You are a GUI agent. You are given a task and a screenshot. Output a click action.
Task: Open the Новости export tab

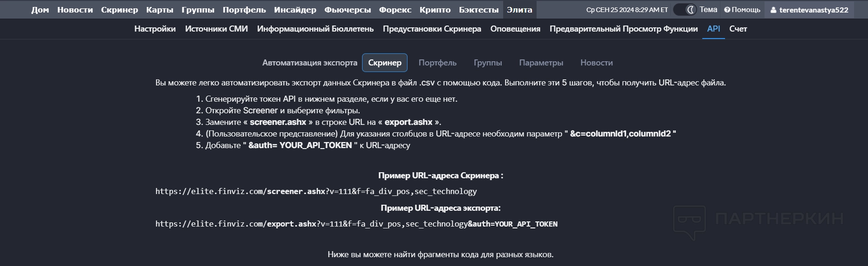596,63
